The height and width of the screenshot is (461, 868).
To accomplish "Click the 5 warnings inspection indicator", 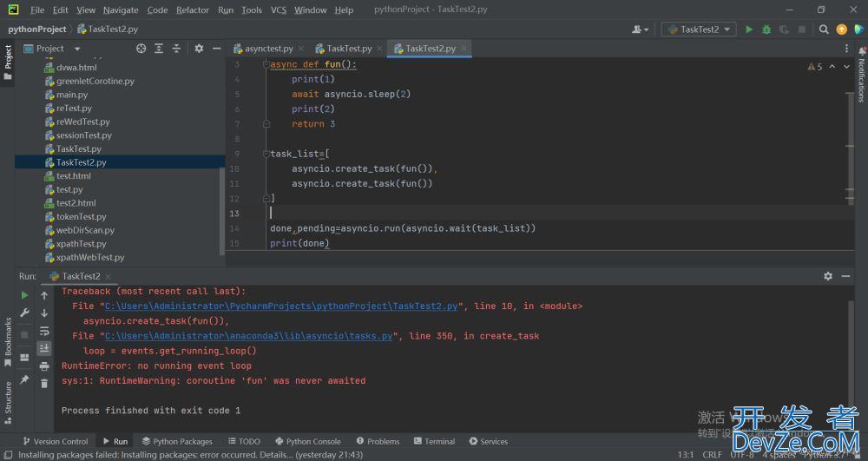I will point(815,66).
